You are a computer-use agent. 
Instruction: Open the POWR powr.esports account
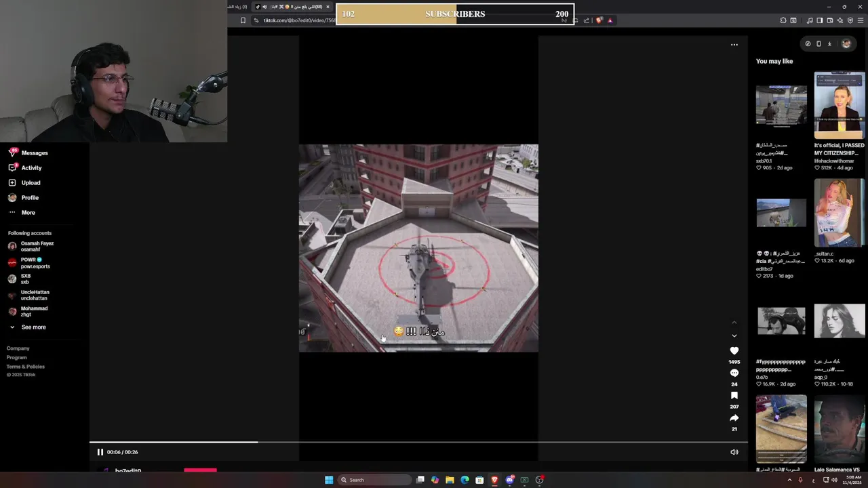tap(29, 263)
